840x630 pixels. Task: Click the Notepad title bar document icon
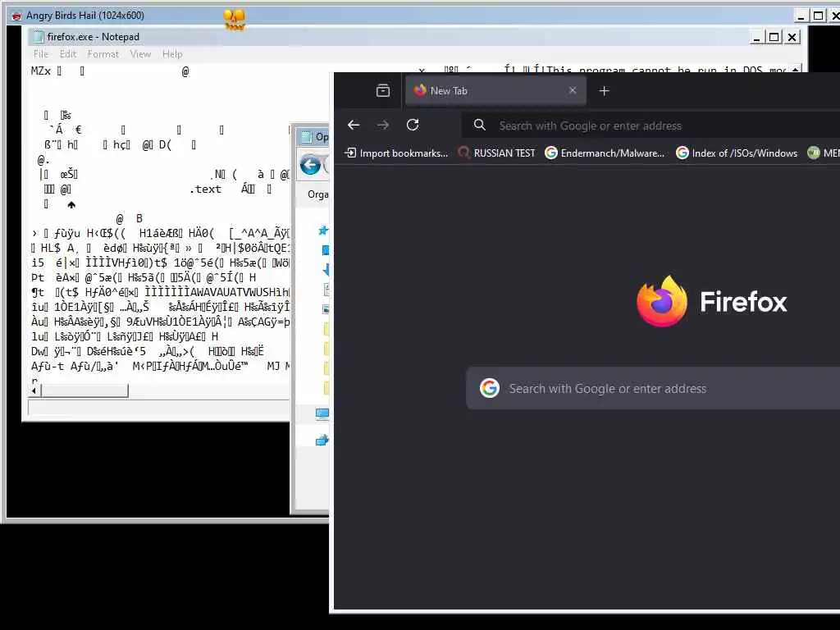click(x=39, y=36)
